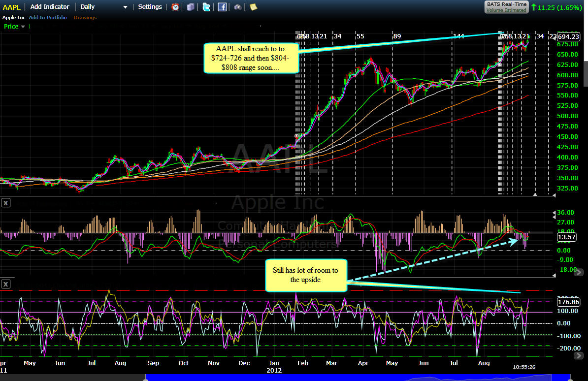Click the Dec label on time axis

(244, 363)
